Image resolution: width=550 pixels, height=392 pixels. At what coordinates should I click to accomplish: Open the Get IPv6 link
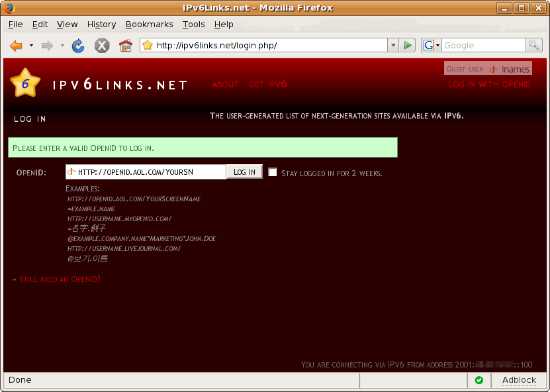coord(268,84)
